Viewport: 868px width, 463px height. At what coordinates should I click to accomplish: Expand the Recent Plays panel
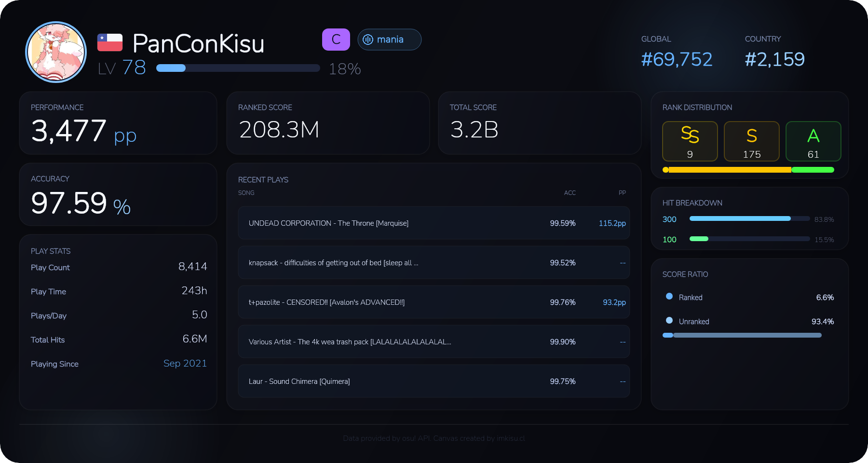coord(263,179)
